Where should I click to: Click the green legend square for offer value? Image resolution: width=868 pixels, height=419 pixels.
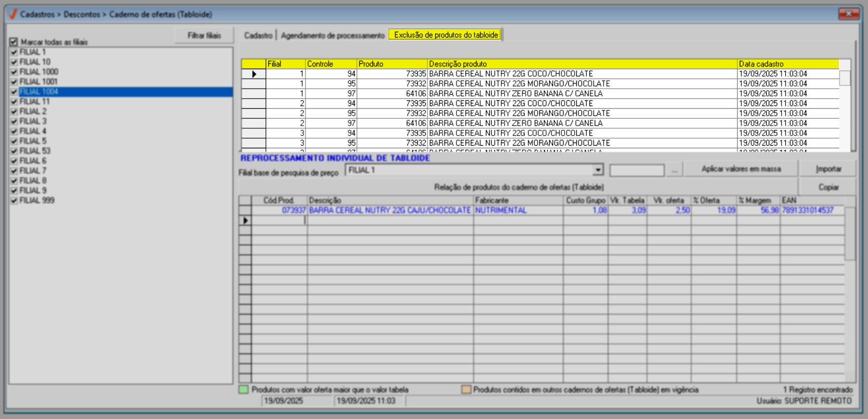click(x=244, y=390)
